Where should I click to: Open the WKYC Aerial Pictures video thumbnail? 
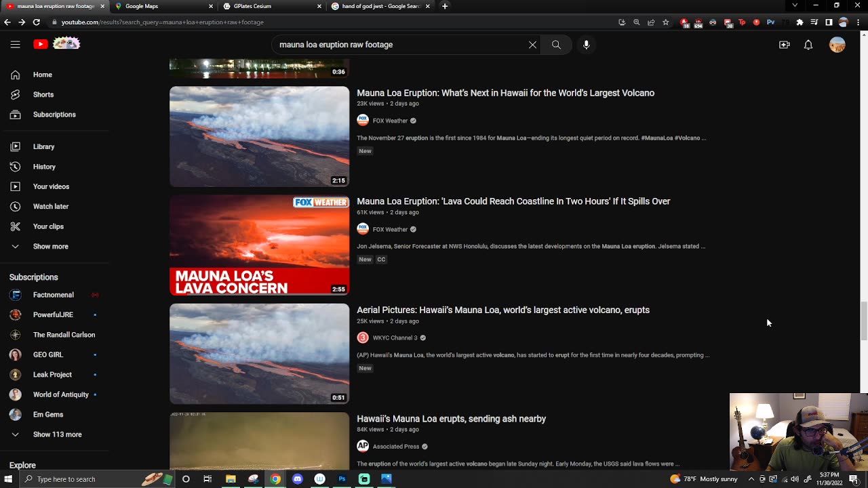tap(260, 354)
